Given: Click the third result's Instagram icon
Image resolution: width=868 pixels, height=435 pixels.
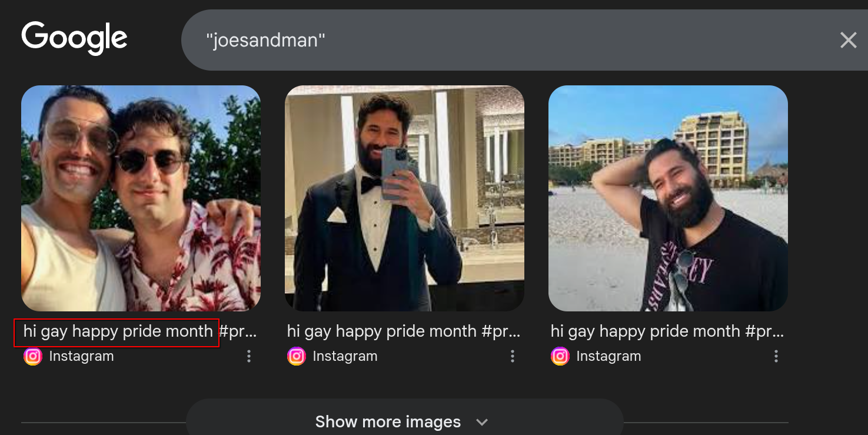Looking at the screenshot, I should [560, 356].
